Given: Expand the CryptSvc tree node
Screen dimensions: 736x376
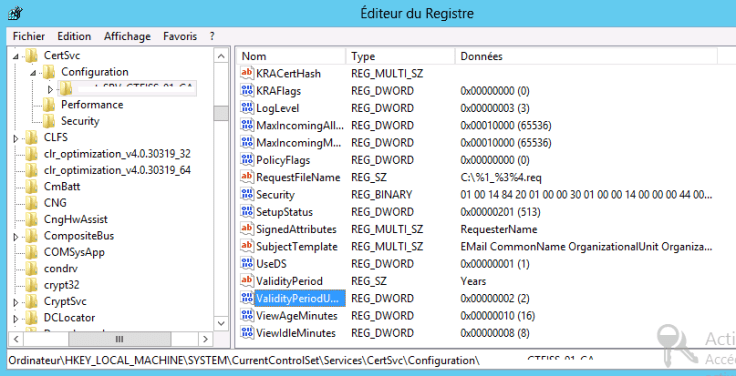Looking at the screenshot, I should click(16, 302).
